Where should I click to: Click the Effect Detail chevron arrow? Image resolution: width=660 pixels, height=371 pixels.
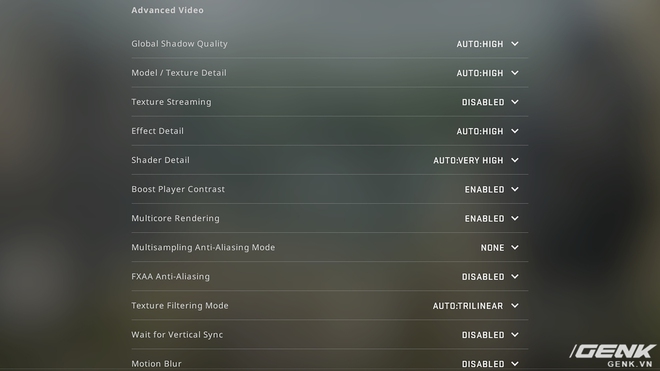[x=515, y=131]
